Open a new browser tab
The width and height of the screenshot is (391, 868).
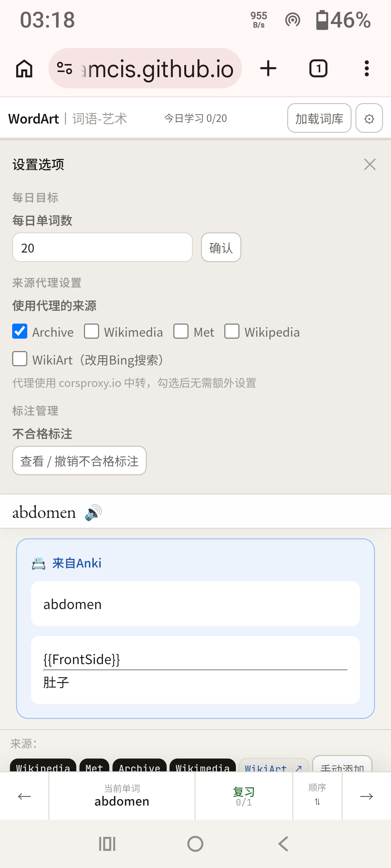click(268, 69)
